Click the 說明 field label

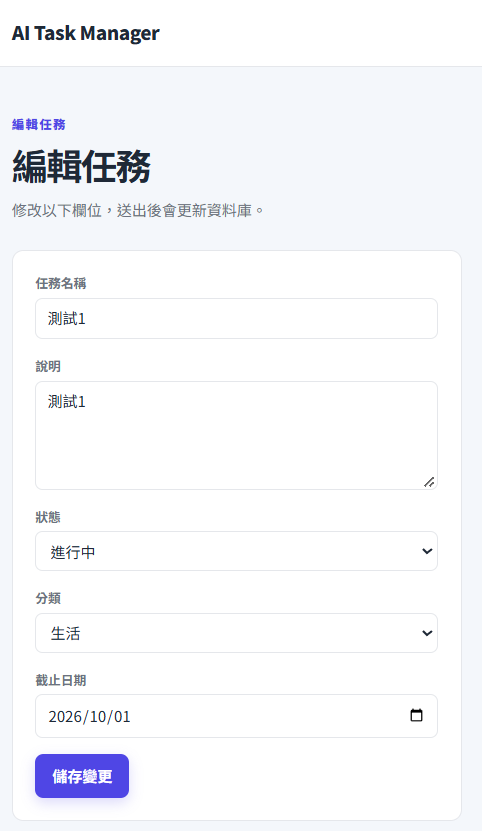point(48,366)
